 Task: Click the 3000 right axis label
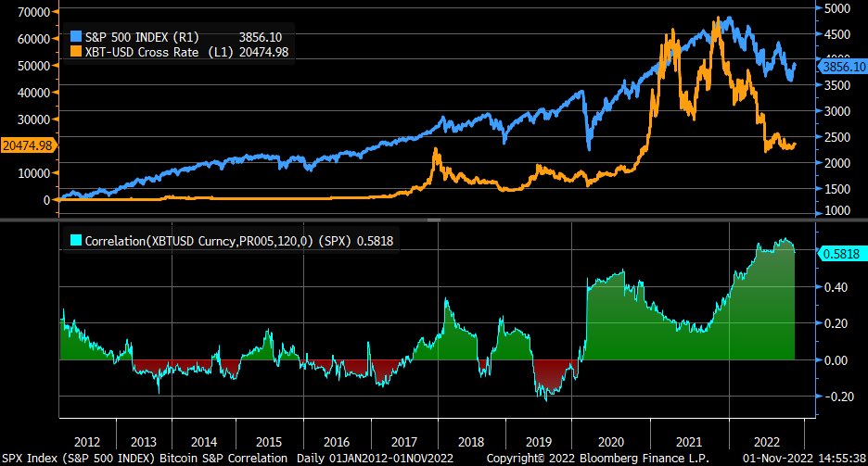[837, 111]
